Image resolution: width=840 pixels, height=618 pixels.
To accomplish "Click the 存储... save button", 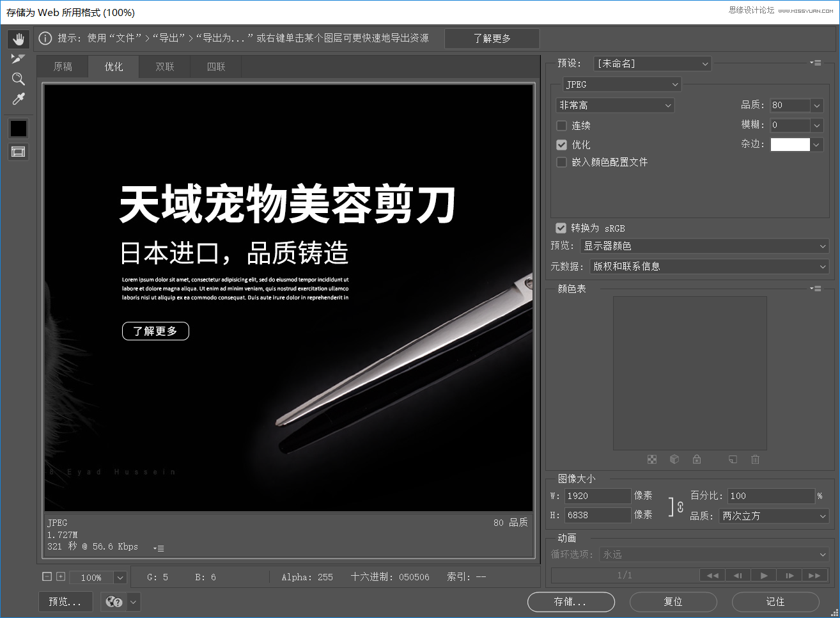I will 570,601.
